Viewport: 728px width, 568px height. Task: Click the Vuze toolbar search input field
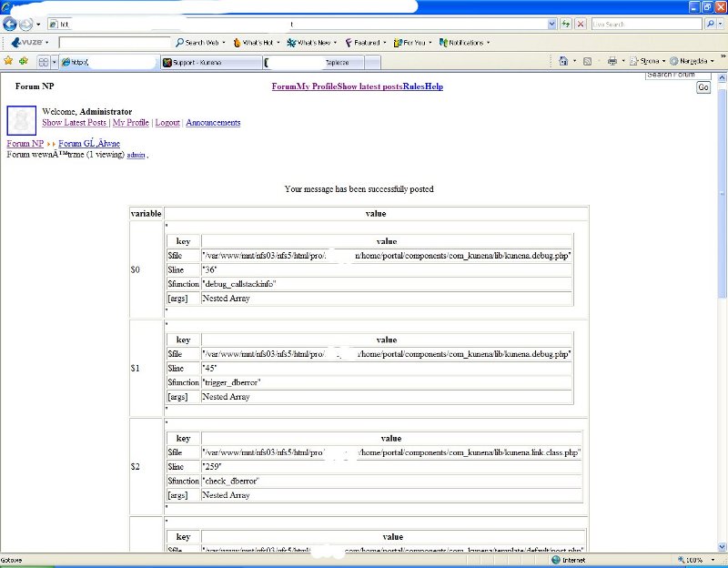[114, 43]
